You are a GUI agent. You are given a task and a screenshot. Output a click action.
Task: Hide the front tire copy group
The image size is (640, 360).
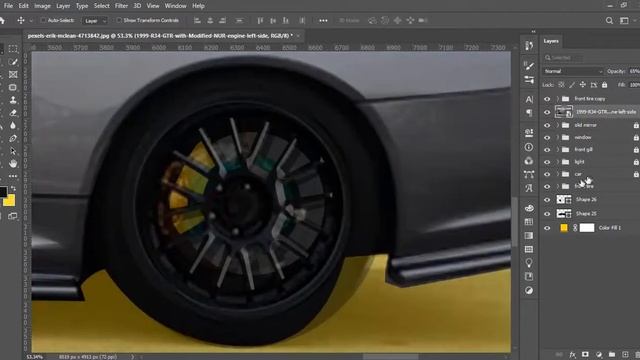click(547, 99)
